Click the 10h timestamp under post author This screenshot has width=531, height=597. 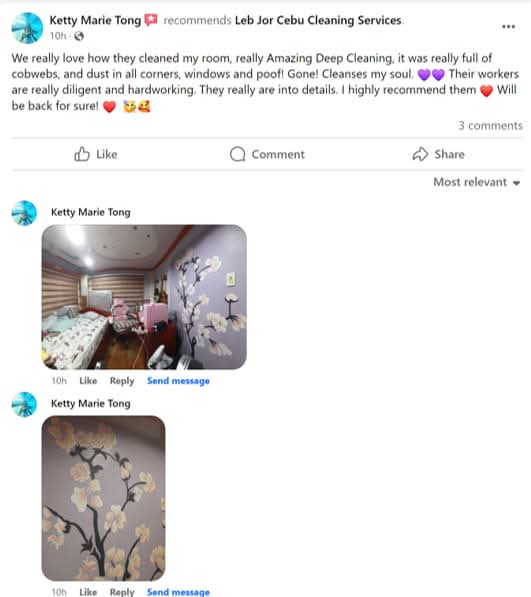pos(58,36)
